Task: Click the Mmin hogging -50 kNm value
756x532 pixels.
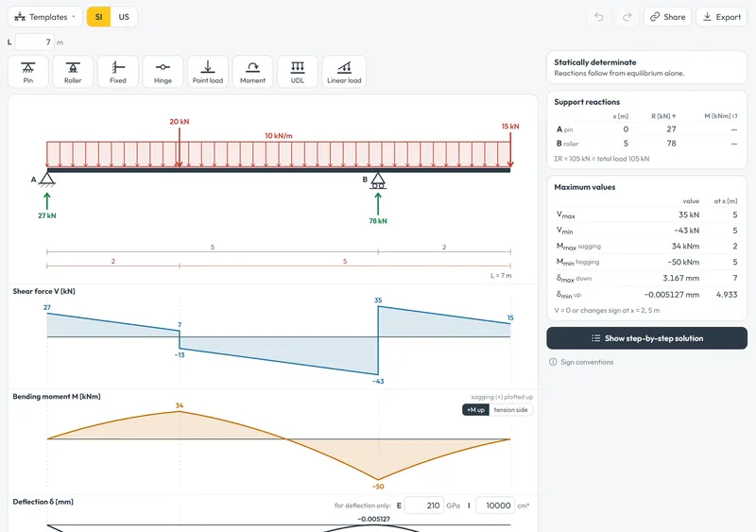Action: (683, 262)
